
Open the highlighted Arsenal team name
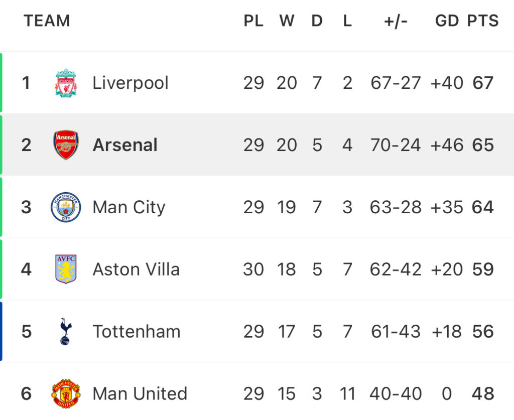[x=125, y=145]
